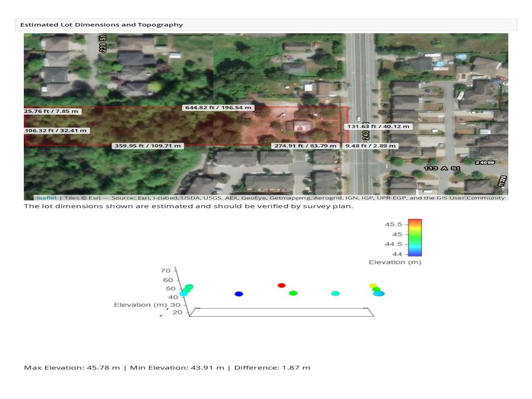Screen dimensions: 532x399
Task: Click the 24099 address label on map
Action: pos(485,163)
